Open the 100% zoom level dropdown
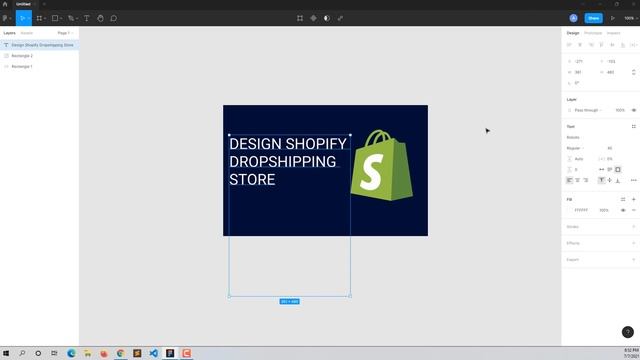This screenshot has width=640, height=360. pos(631,18)
